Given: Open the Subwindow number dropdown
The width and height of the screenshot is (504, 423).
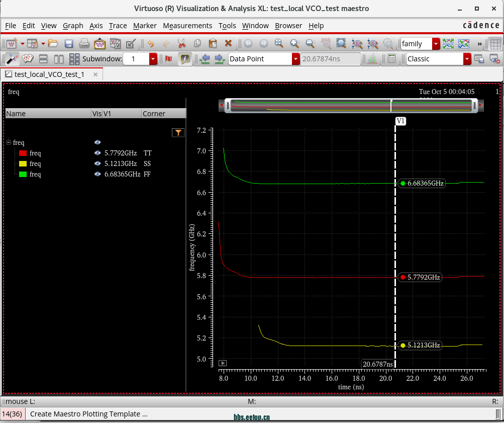Looking at the screenshot, I should tap(153, 59).
